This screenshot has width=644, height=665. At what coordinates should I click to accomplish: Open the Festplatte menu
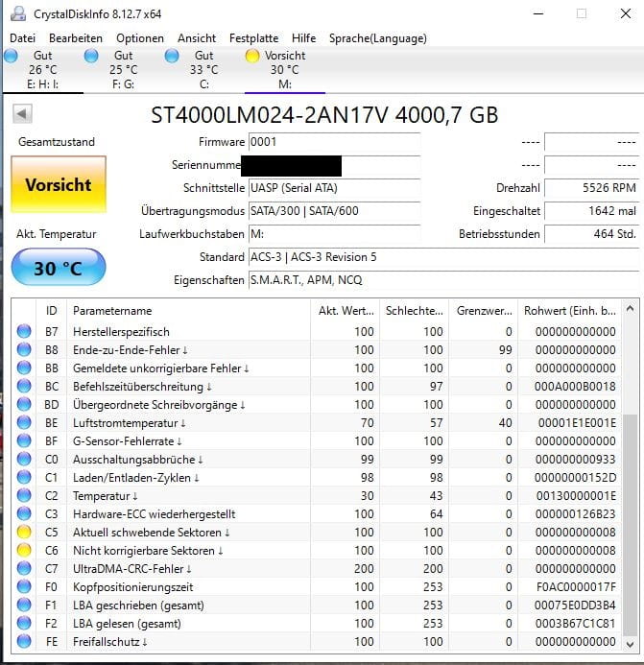pos(253,38)
